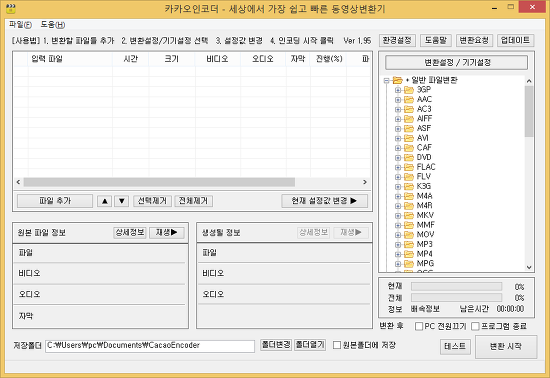Click the AVI folder icon

pos(409,138)
